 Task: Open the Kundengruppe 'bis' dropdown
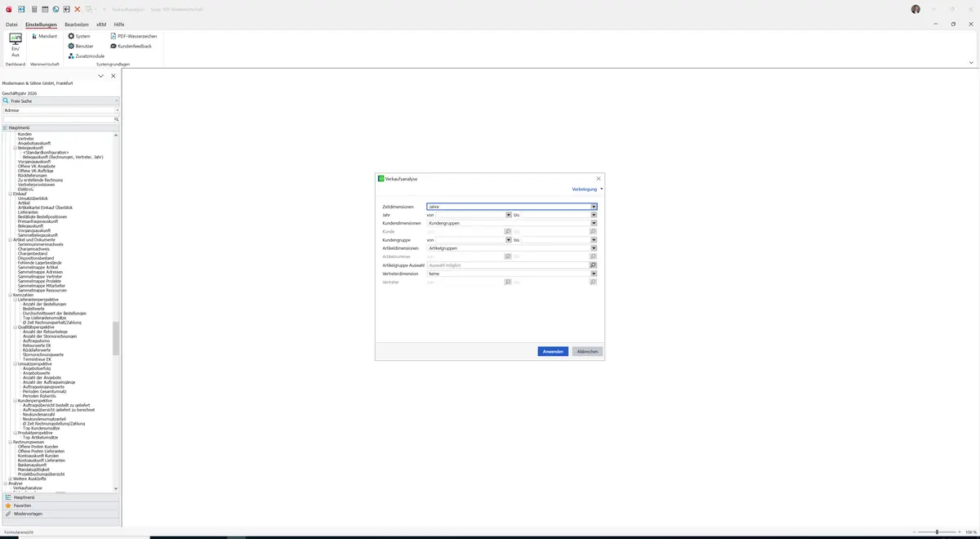[x=594, y=240]
